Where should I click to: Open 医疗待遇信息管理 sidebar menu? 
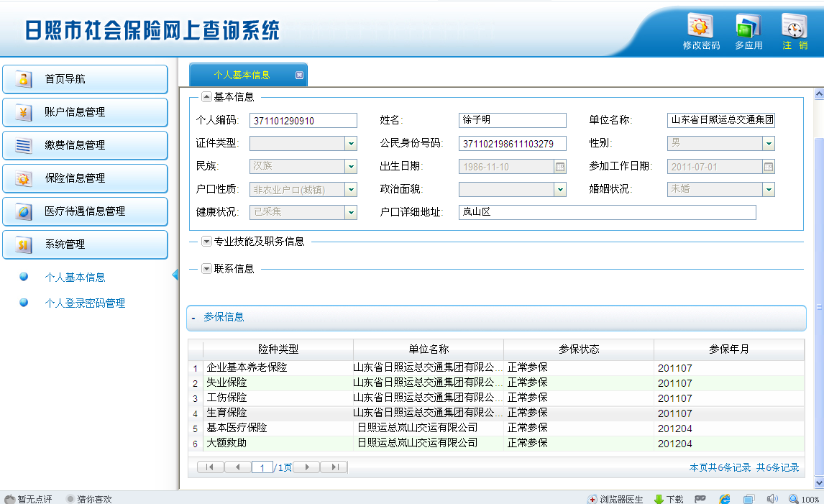click(85, 211)
